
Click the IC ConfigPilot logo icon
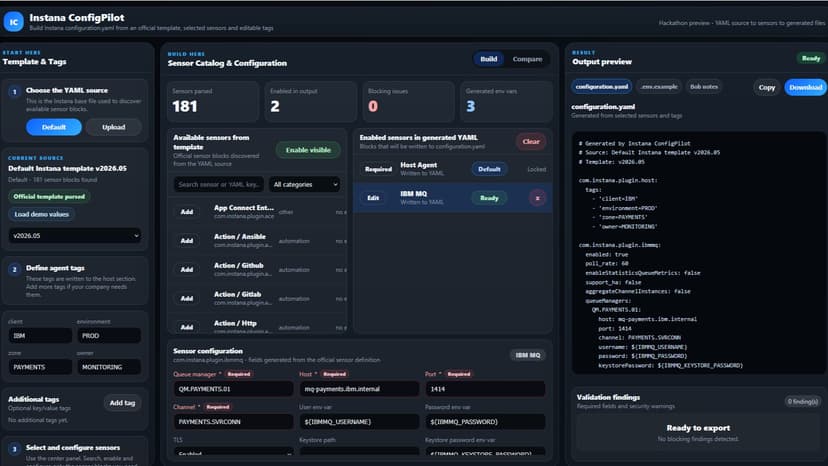point(14,22)
